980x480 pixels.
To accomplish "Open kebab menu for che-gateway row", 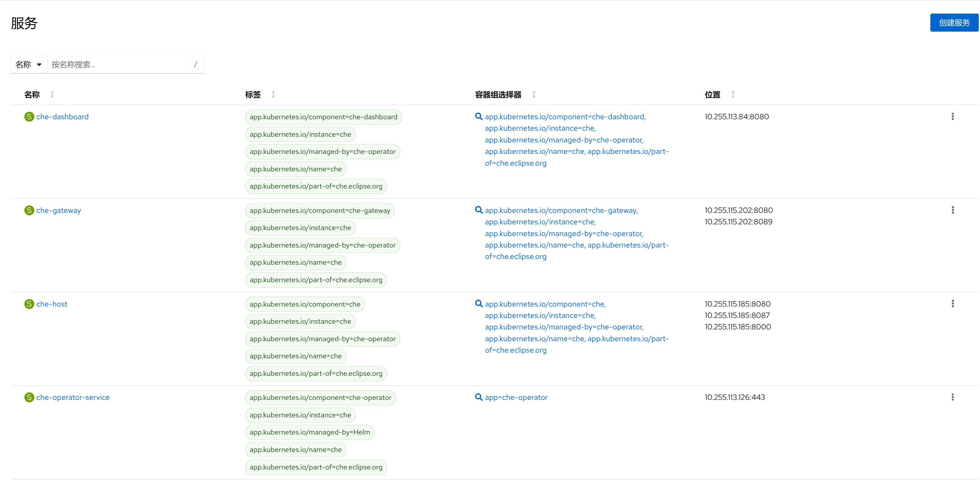I will point(952,210).
